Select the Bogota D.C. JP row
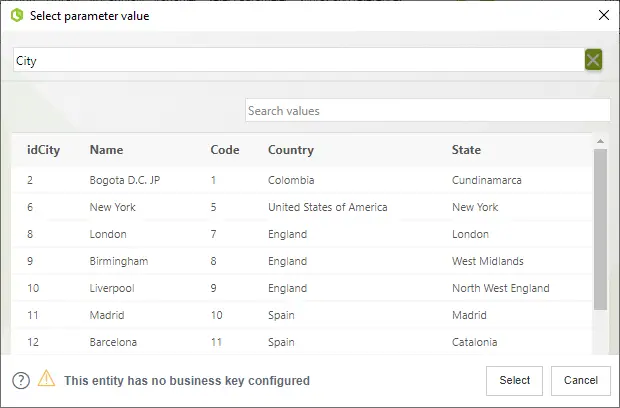The height and width of the screenshot is (408, 620). pyautogui.click(x=302, y=180)
